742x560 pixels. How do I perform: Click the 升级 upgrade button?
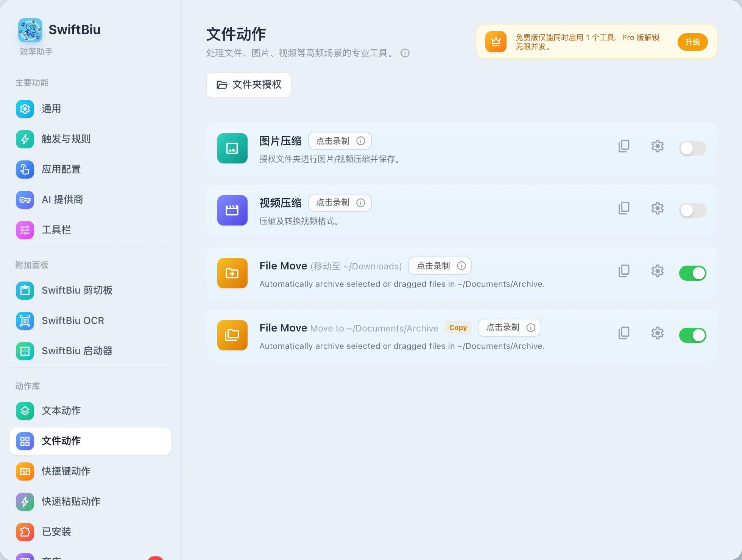click(x=692, y=42)
